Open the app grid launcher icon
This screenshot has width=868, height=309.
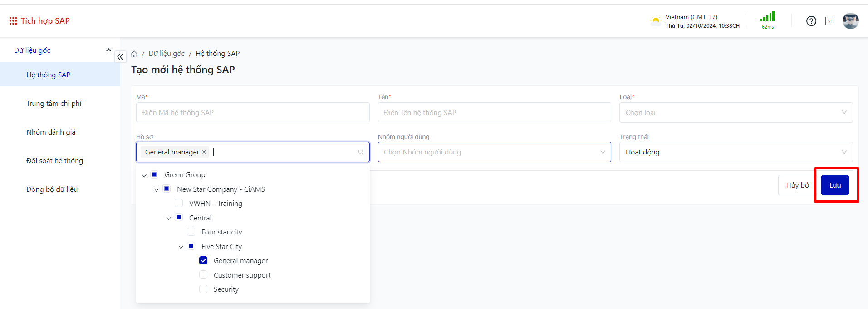pos(13,21)
